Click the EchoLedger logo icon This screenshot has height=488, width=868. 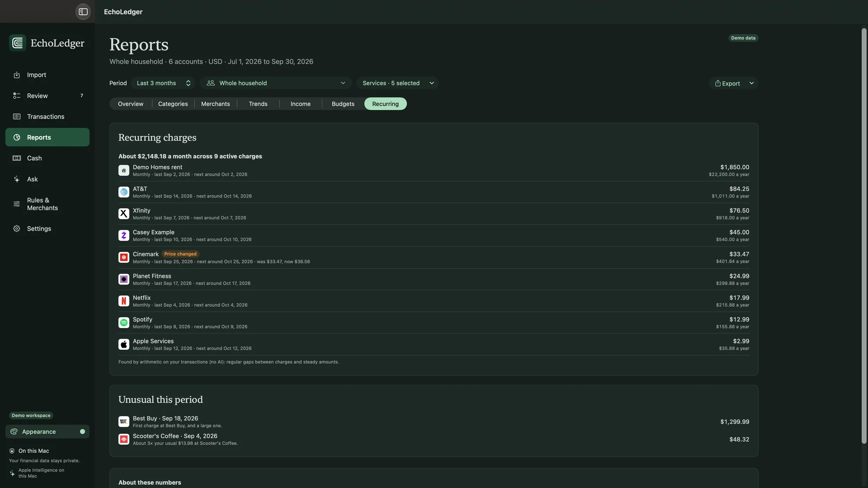tap(18, 43)
